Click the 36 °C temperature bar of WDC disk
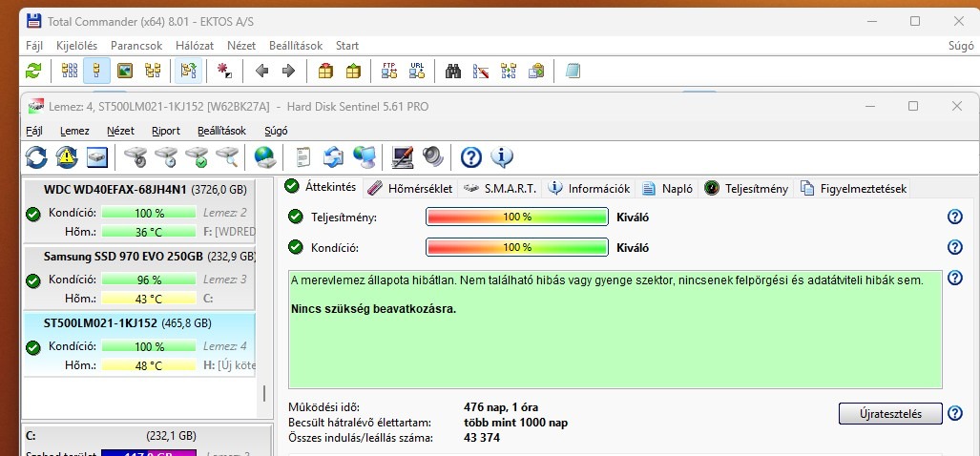 (149, 232)
